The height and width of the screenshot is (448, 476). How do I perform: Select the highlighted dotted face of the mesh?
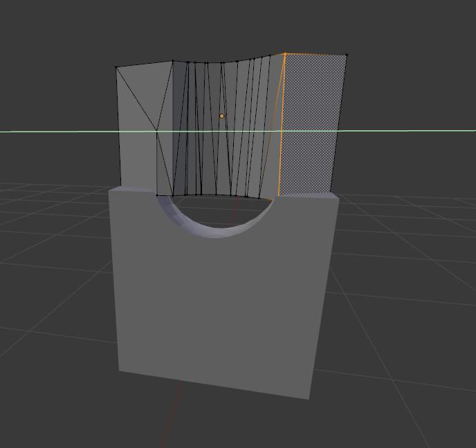click(x=312, y=124)
